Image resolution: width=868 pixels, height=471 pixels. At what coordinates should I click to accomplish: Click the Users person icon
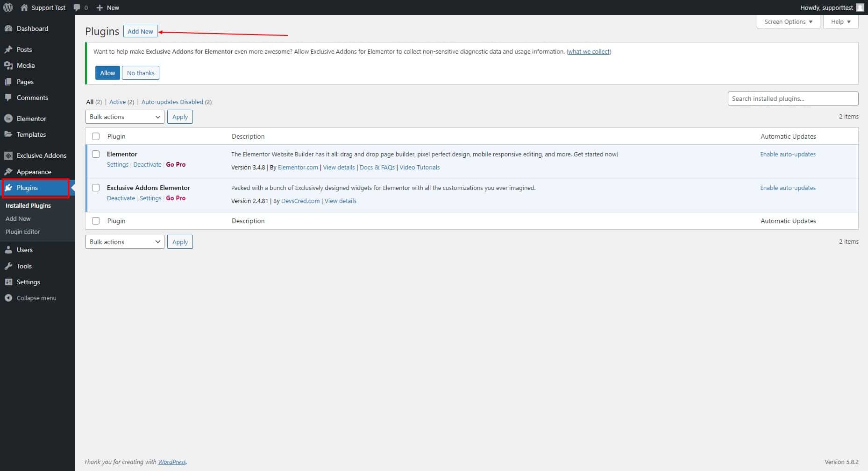8,250
